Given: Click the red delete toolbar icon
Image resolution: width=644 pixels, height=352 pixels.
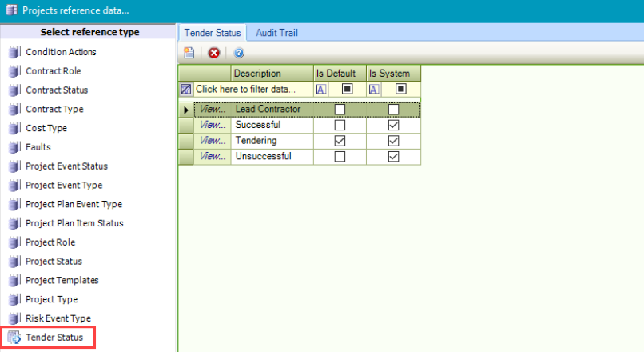Looking at the screenshot, I should coord(213,53).
